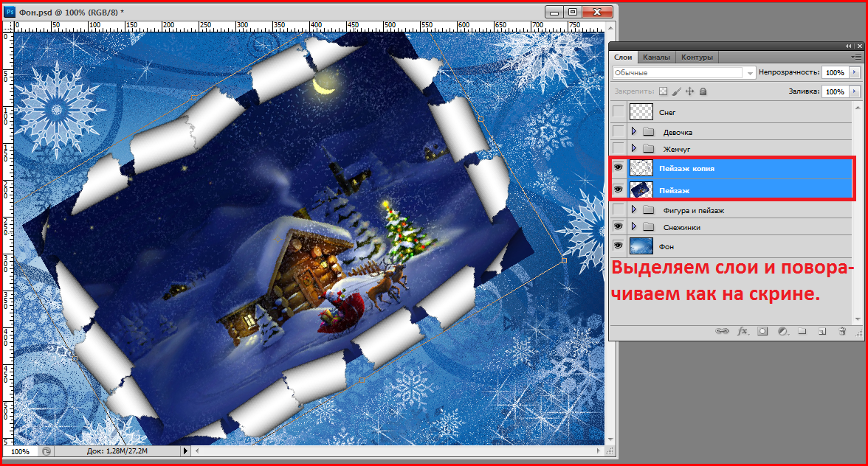
Task: Show the Фигура и пейзаж group
Action: pyautogui.click(x=619, y=210)
